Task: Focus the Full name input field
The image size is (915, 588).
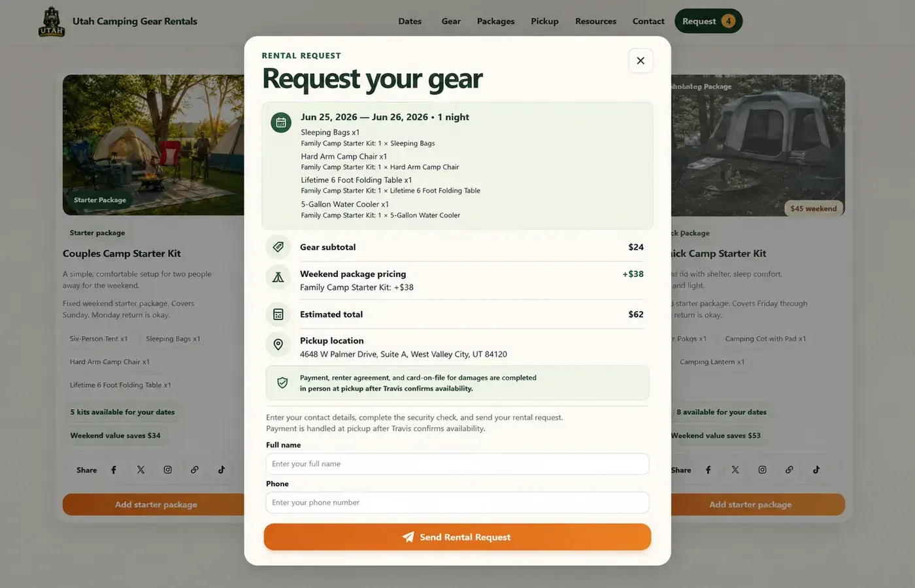Action: tap(457, 464)
